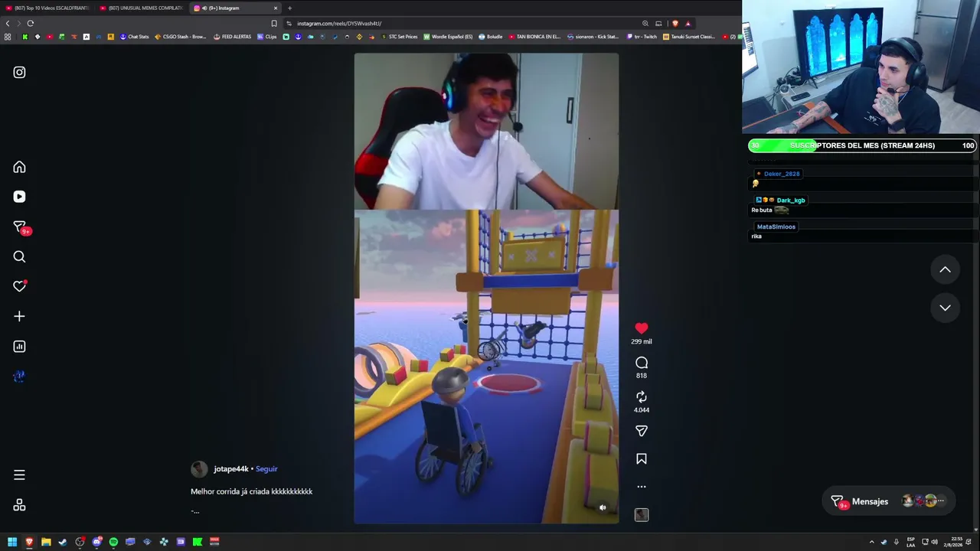Open the hamburger More menu in sidebar
The height and width of the screenshot is (551, 980).
point(19,475)
